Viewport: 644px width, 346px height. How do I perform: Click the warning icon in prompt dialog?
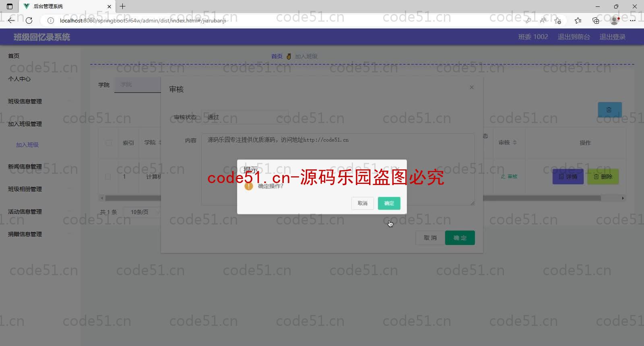click(249, 186)
